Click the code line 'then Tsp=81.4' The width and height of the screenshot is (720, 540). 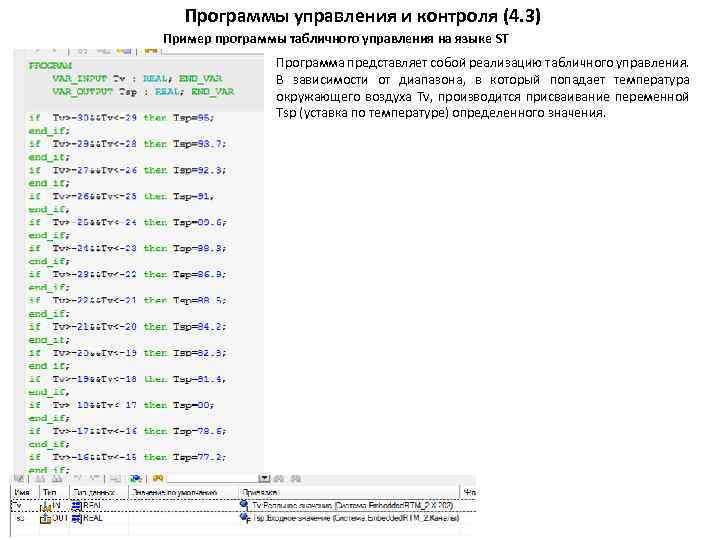(x=185, y=379)
